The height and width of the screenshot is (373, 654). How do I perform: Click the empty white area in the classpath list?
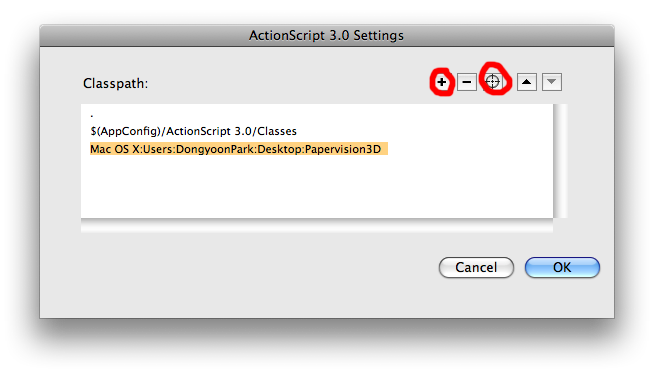click(317, 186)
